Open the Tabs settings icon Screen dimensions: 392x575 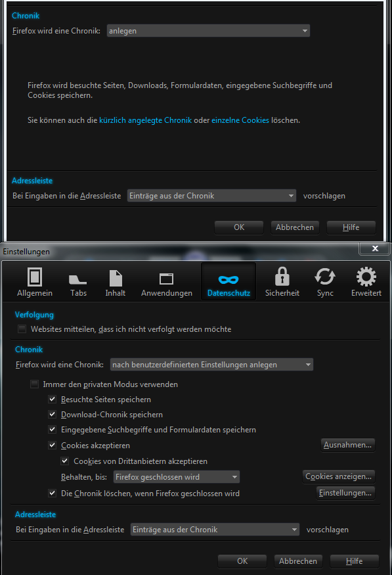(78, 279)
